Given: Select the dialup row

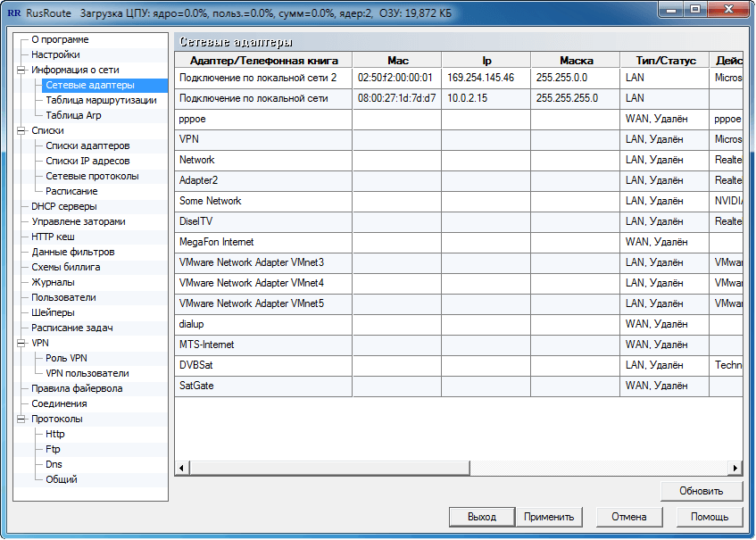Looking at the screenshot, I should click(x=459, y=325).
